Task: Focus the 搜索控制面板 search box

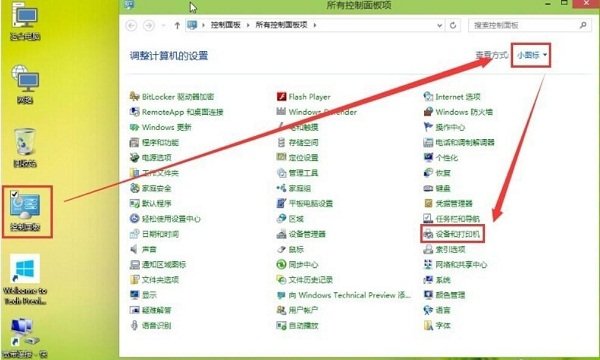Action: pyautogui.click(x=530, y=25)
